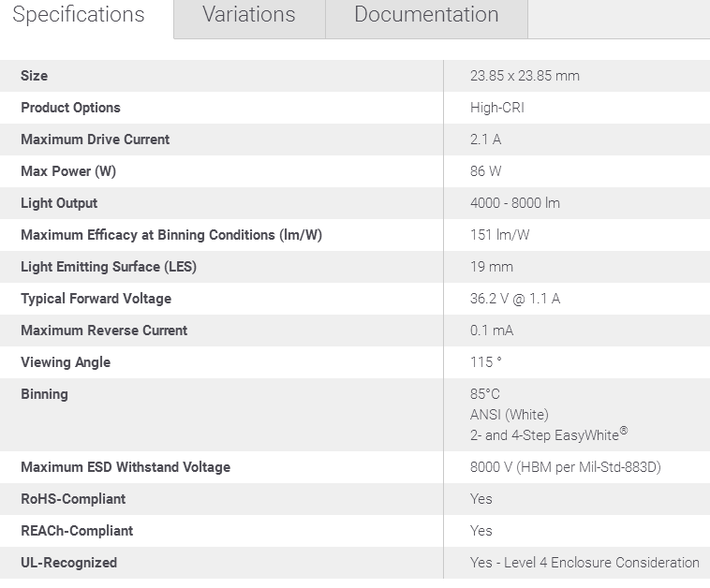The width and height of the screenshot is (710, 588).
Task: Click the 23.85 x 23.85 mm value
Action: pyautogui.click(x=525, y=76)
